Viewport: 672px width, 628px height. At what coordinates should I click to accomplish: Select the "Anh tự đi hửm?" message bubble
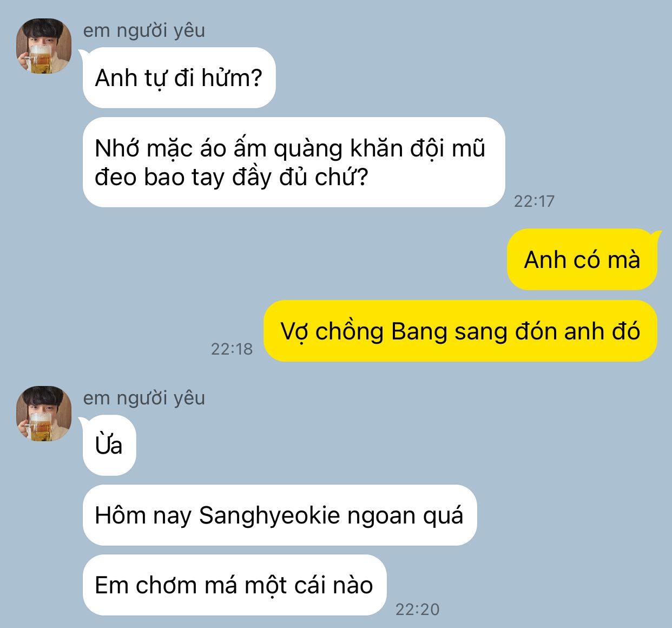(x=179, y=78)
